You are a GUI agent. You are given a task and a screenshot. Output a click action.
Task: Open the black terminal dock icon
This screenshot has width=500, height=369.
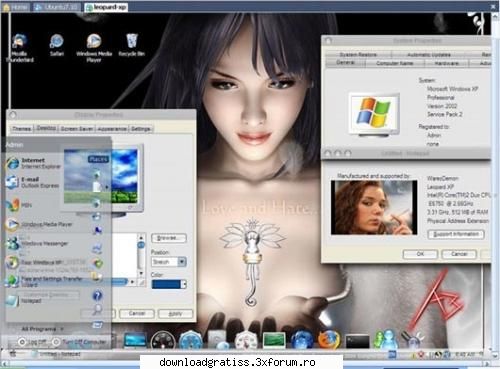357,341
